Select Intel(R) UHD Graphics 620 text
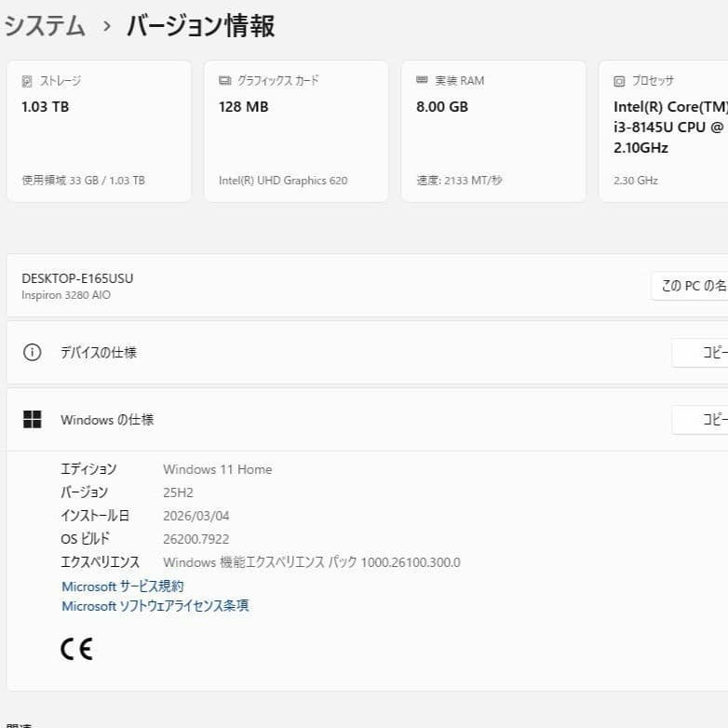The width and height of the screenshot is (728, 728). point(283,181)
